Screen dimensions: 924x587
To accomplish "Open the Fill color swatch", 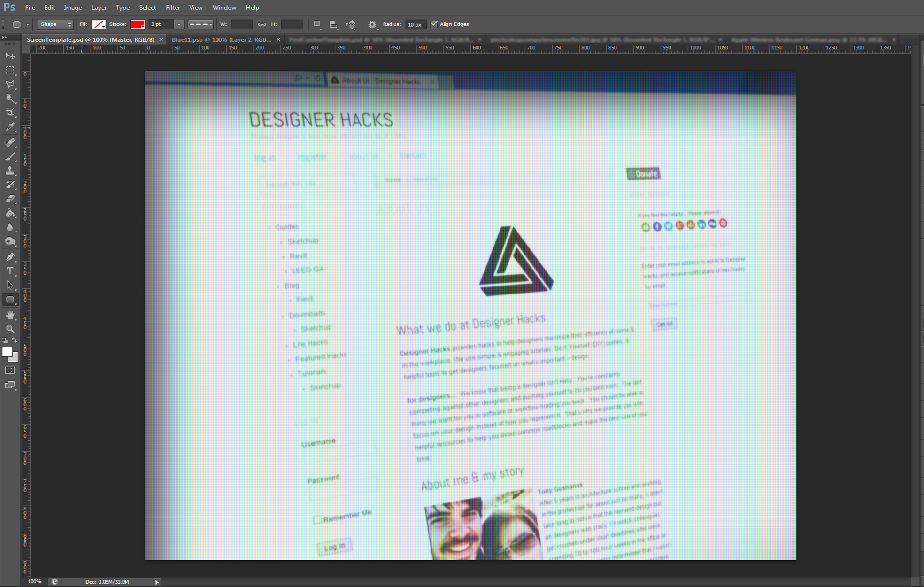I will point(98,24).
